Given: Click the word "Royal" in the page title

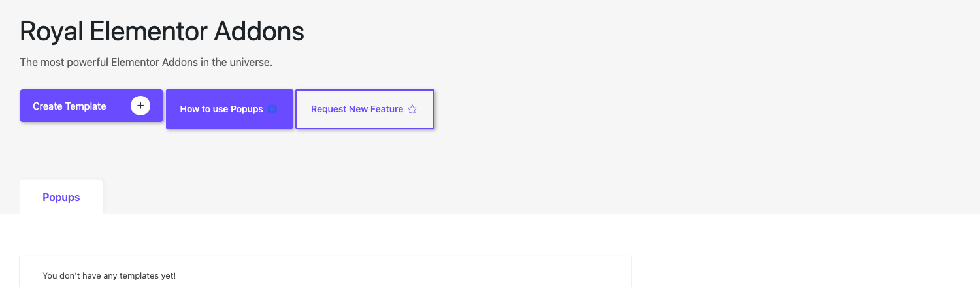Looking at the screenshot, I should pos(51,31).
